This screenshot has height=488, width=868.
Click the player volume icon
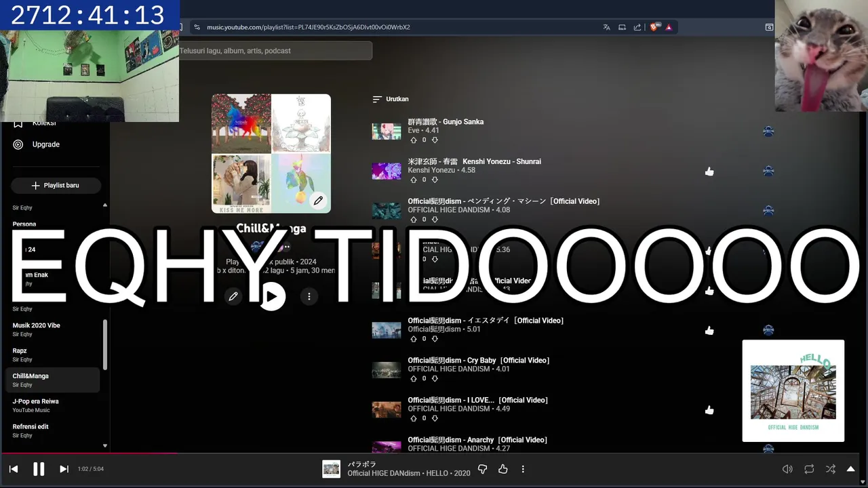coord(787,469)
